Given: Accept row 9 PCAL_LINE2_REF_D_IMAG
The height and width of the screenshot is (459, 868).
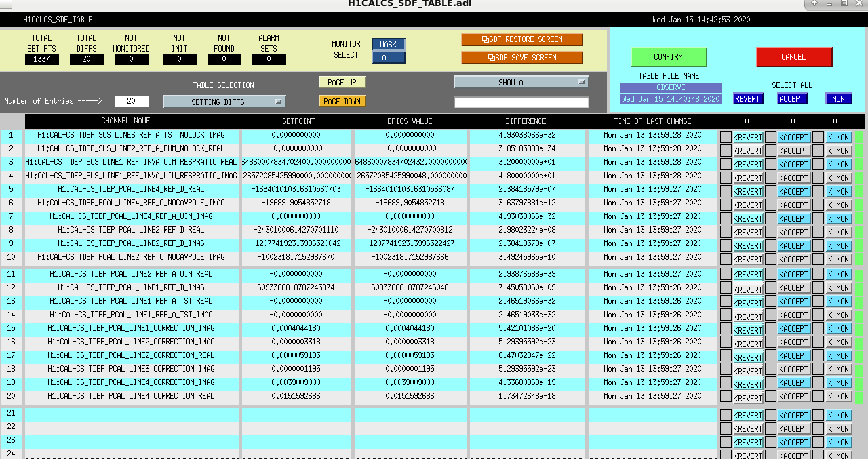Looking at the screenshot, I should point(794,245).
